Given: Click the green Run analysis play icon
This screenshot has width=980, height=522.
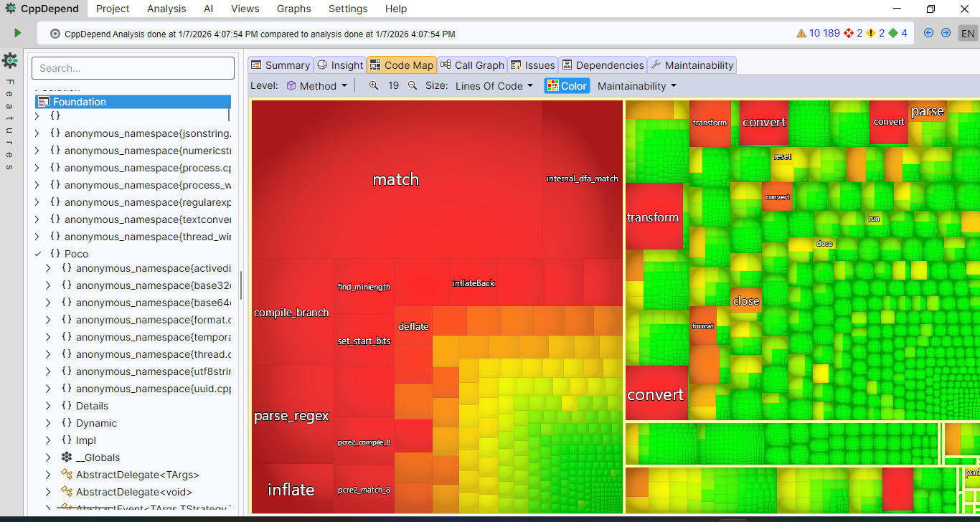Looking at the screenshot, I should click(18, 33).
